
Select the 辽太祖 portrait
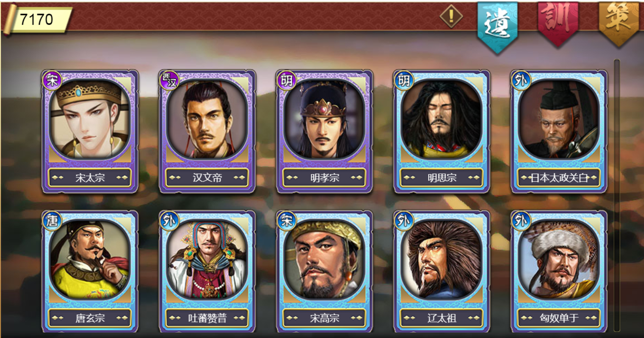pyautogui.click(x=442, y=260)
